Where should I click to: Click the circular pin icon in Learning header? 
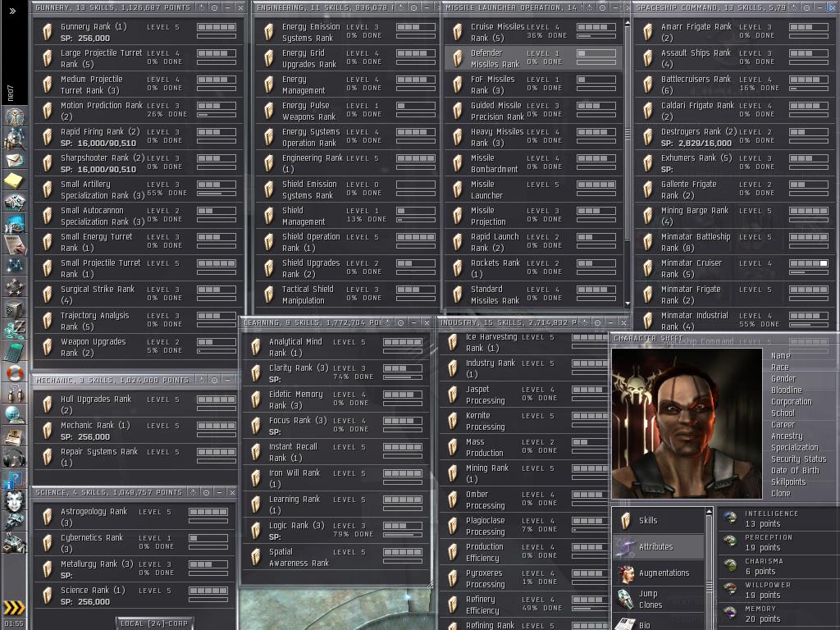400,322
